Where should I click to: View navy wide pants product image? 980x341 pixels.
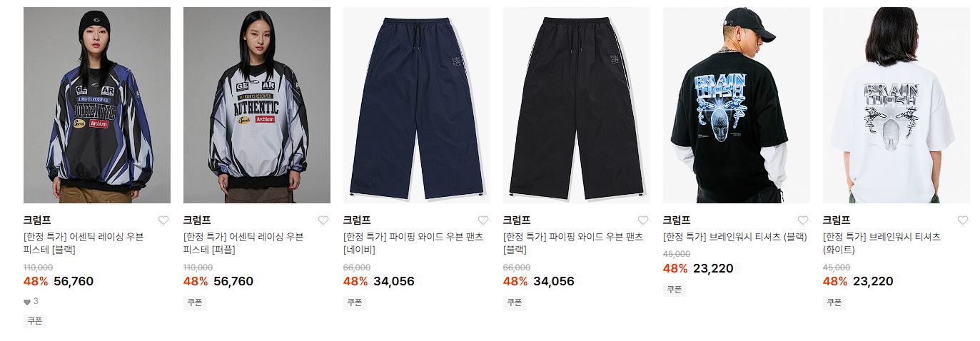pyautogui.click(x=417, y=105)
